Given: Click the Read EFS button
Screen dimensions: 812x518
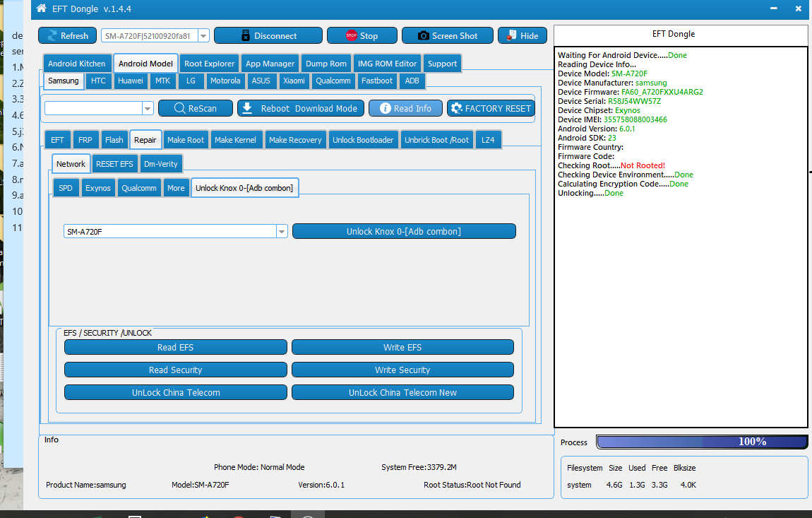Looking at the screenshot, I should click(x=176, y=348).
